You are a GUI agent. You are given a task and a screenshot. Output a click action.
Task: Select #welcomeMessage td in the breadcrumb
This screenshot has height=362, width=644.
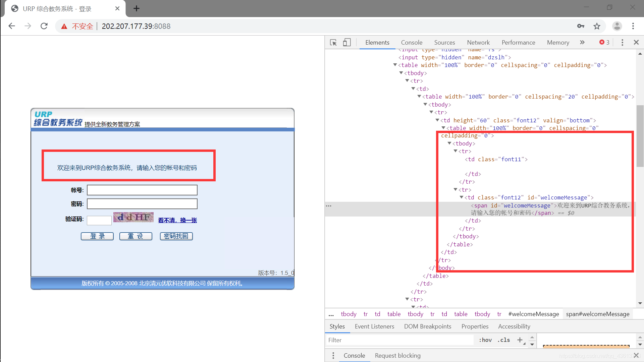coord(534,314)
